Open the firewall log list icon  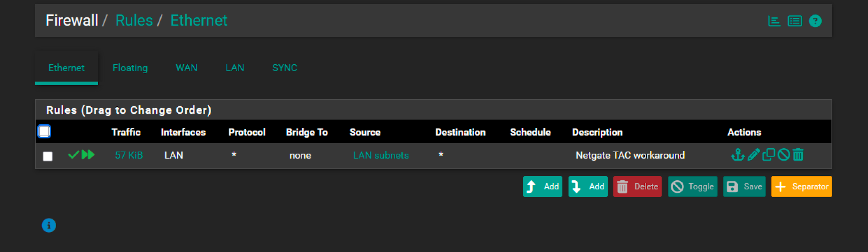[795, 21]
